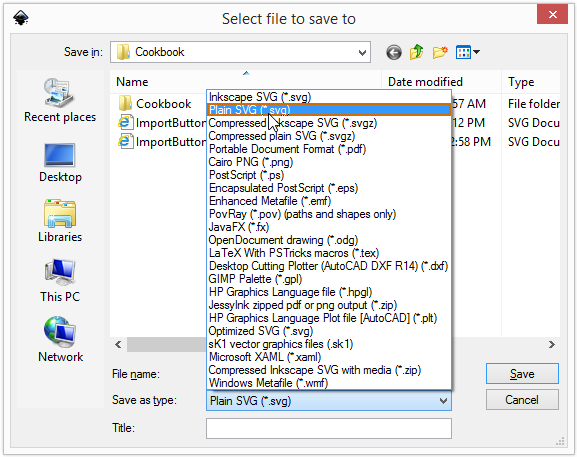Select Optimized SVG (*.svg) option
Screen dimensions: 577x457
329,331
